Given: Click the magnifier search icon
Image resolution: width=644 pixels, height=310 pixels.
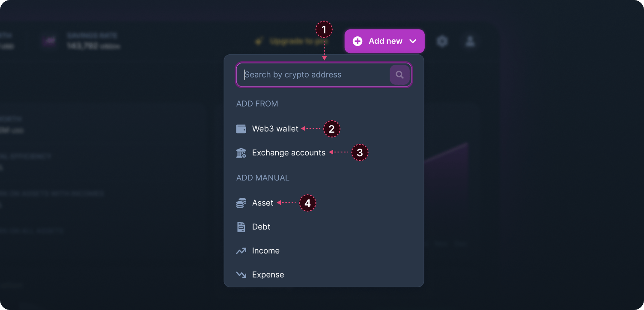Looking at the screenshot, I should point(400,75).
